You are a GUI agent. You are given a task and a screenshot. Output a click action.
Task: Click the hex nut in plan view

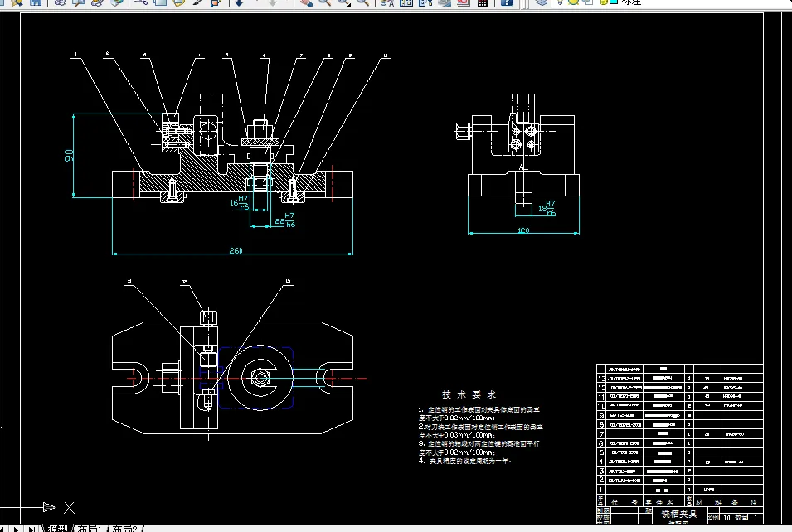260,377
